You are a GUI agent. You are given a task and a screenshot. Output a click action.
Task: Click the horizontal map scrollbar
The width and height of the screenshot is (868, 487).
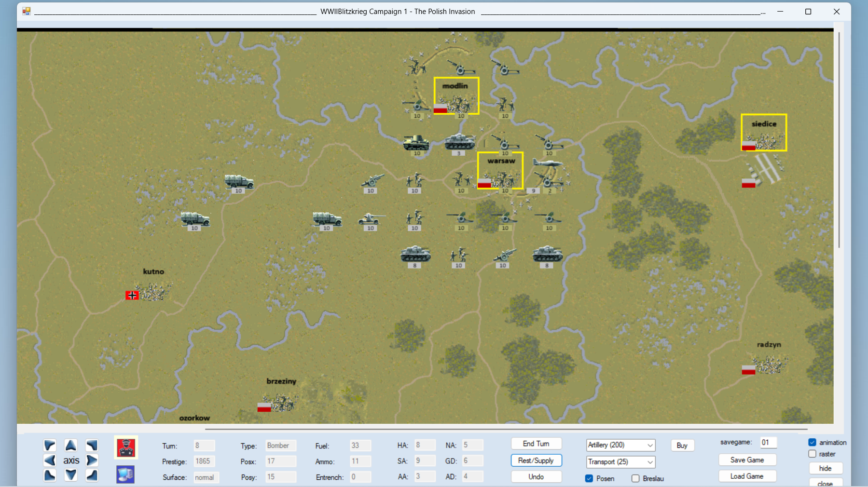point(506,429)
